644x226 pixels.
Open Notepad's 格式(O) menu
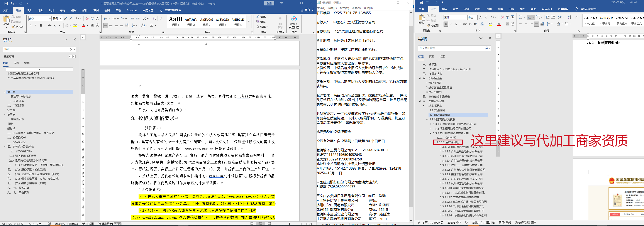point(344,8)
